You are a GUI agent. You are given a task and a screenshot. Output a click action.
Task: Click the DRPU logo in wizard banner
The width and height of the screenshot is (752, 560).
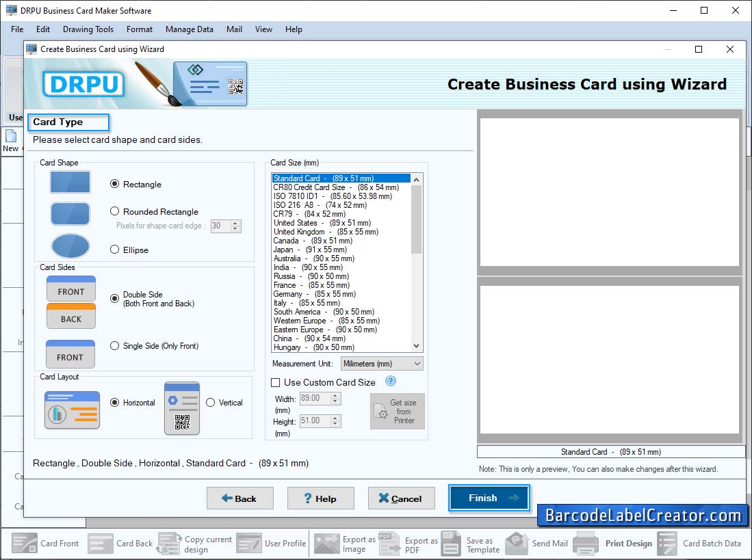[x=83, y=84]
